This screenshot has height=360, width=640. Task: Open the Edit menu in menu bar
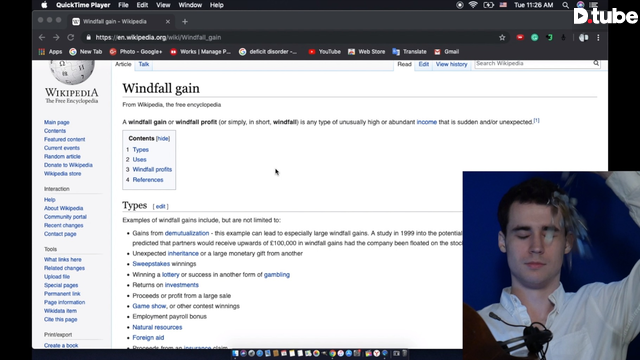pos(142,5)
